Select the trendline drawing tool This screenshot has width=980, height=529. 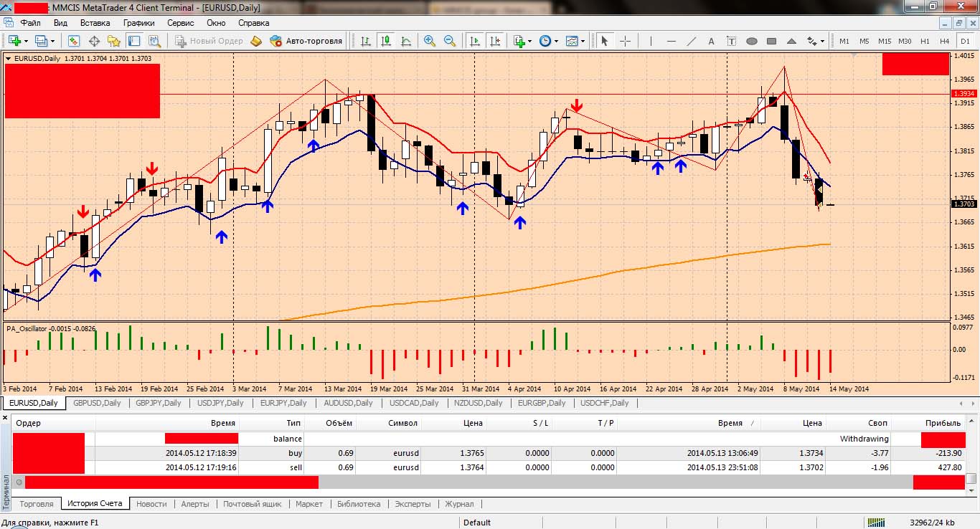tap(692, 41)
